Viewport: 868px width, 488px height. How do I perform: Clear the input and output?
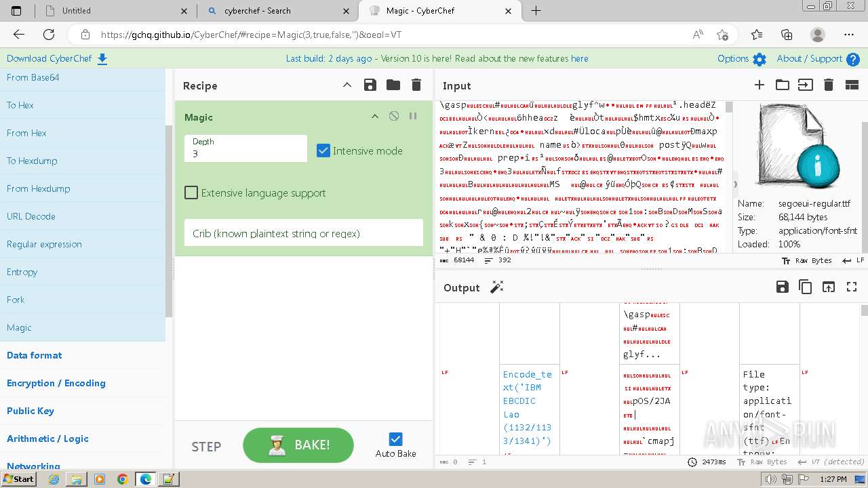828,85
